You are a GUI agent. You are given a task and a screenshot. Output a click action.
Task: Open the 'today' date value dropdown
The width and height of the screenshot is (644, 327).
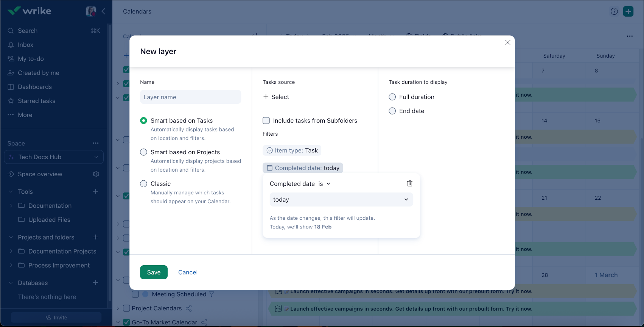[x=341, y=200]
